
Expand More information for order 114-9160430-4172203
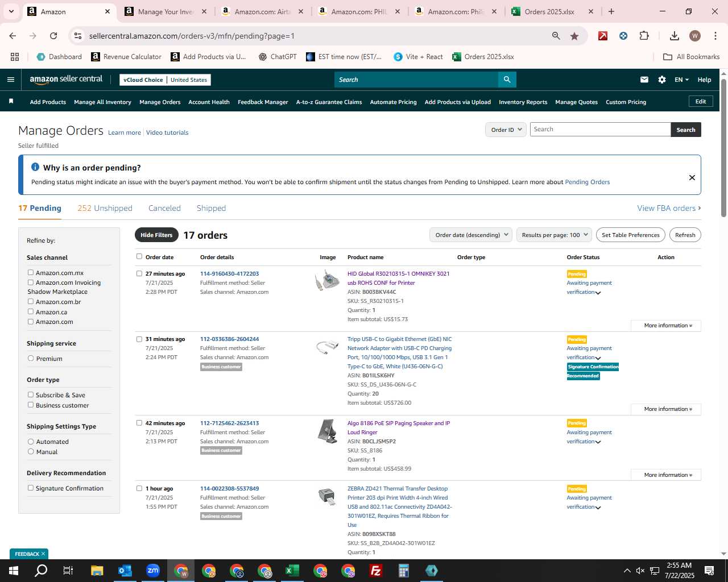[x=666, y=326]
